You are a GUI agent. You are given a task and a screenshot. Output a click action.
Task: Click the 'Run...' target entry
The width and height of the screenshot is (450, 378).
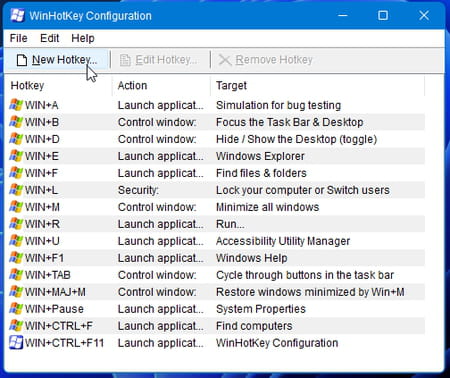(x=230, y=224)
